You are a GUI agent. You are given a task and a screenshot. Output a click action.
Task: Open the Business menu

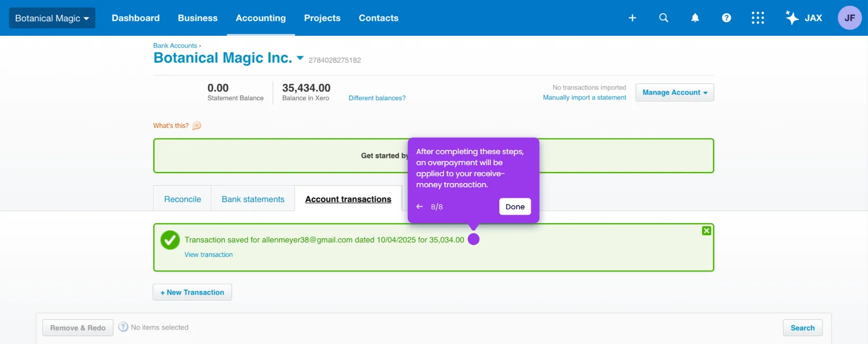click(x=198, y=18)
